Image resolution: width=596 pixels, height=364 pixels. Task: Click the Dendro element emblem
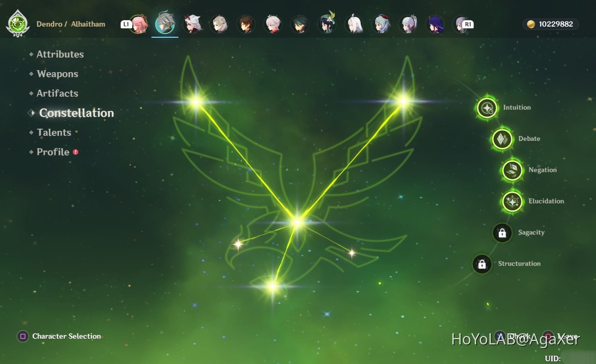point(18,24)
